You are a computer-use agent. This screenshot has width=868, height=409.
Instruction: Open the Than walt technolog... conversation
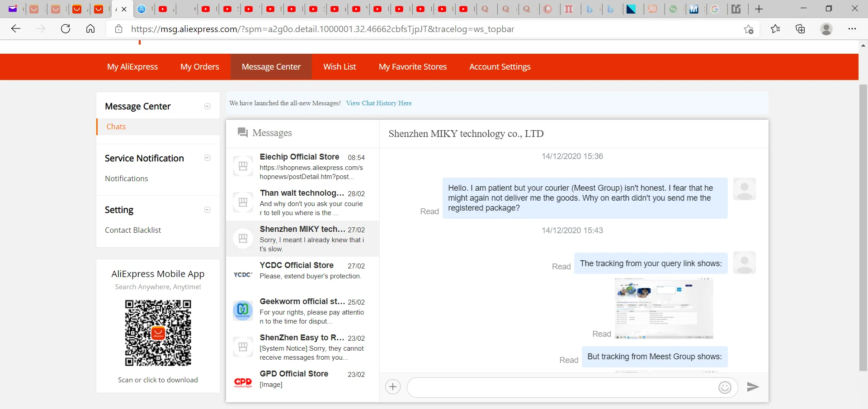point(302,202)
